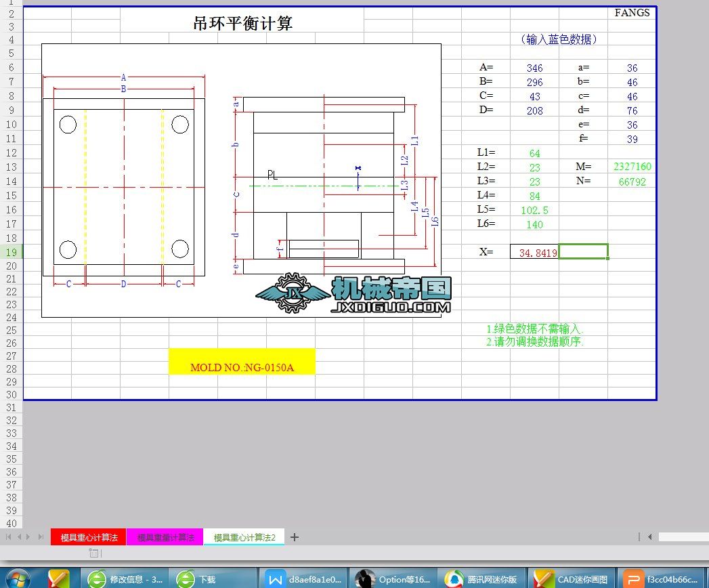Select the L4 result cell 84

tap(534, 196)
